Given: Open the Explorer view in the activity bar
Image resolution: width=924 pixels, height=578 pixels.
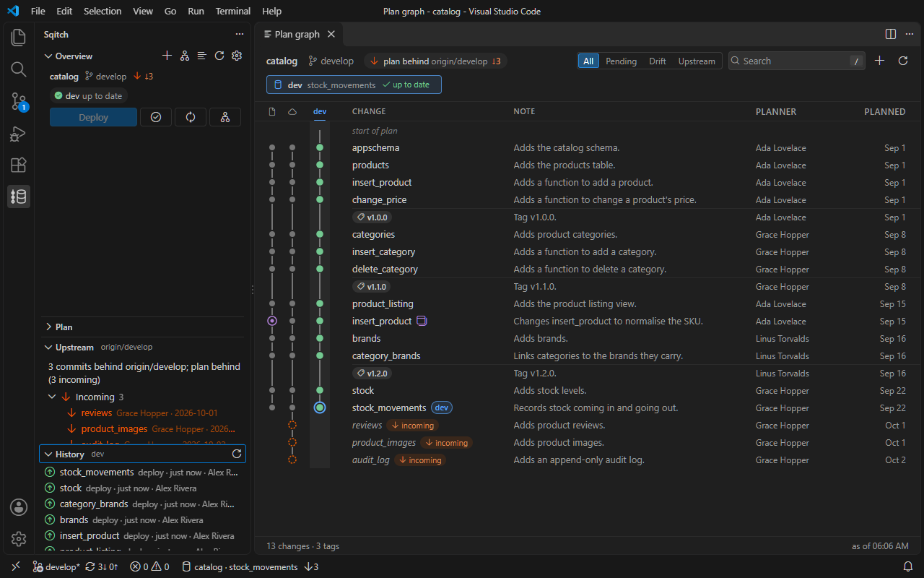Looking at the screenshot, I should click(19, 37).
